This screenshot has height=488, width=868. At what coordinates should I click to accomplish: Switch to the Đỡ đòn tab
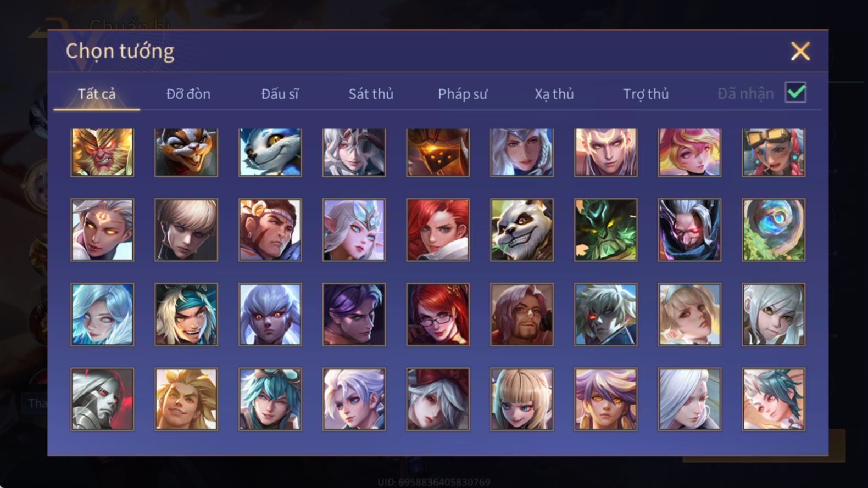pyautogui.click(x=188, y=94)
